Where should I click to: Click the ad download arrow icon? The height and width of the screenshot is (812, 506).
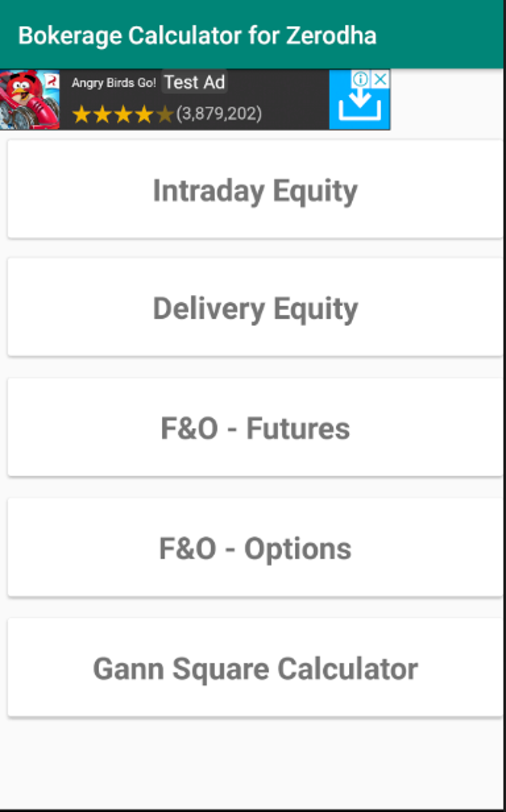tap(359, 106)
